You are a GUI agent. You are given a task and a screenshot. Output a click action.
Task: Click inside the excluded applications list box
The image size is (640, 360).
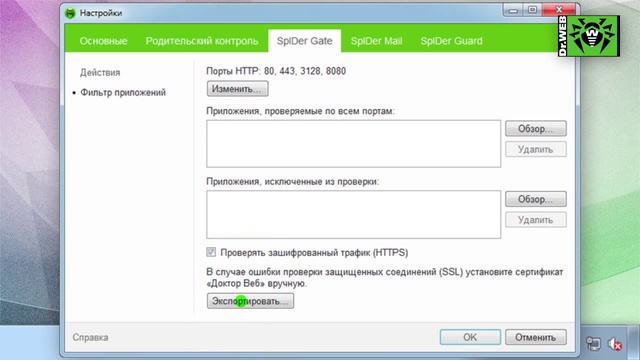(x=353, y=214)
